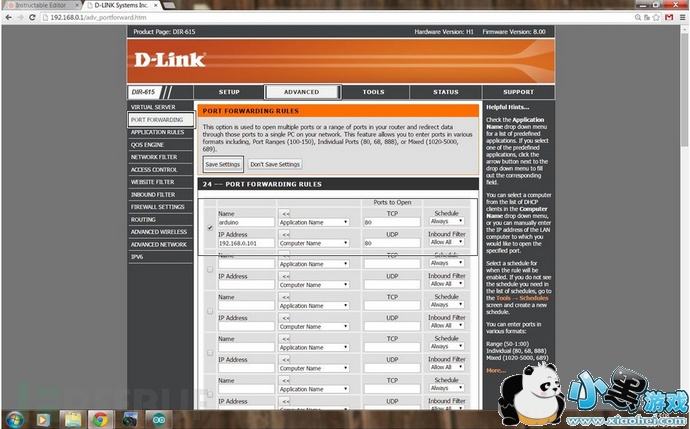Click the zoom magnifier icon in address bar
The height and width of the screenshot is (429, 690).
(x=638, y=17)
